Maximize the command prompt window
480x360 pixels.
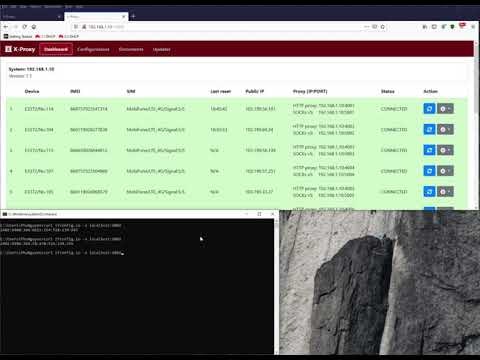click(259, 214)
